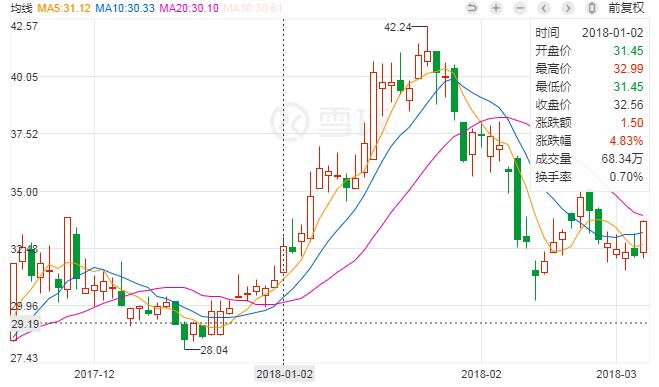659x387 pixels.
Task: Open the 均线 indicator selector
Action: click(21, 8)
